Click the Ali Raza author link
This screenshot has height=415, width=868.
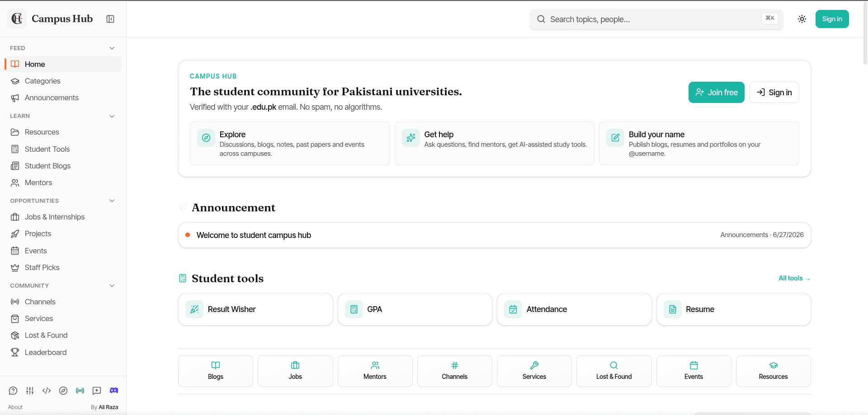108,407
